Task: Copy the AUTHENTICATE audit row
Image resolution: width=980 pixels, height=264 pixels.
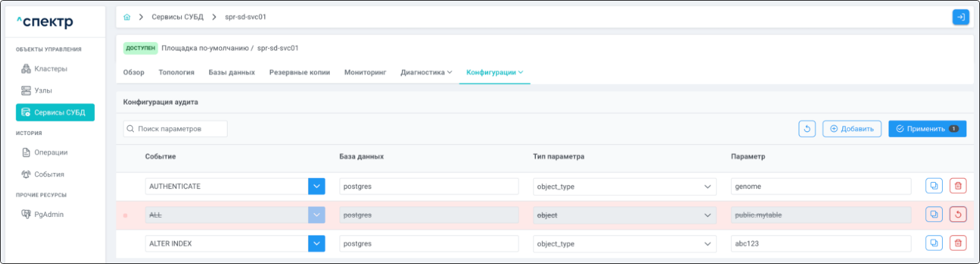Action: click(933, 186)
